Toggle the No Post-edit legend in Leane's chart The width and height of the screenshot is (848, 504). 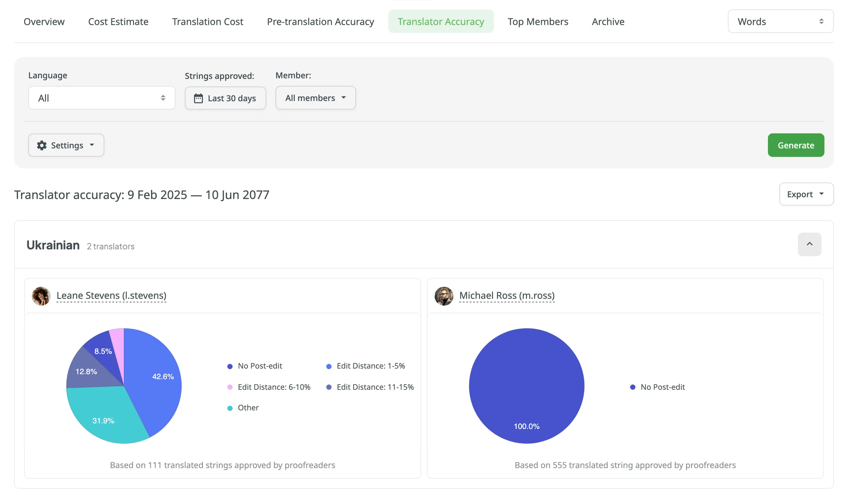(259, 366)
